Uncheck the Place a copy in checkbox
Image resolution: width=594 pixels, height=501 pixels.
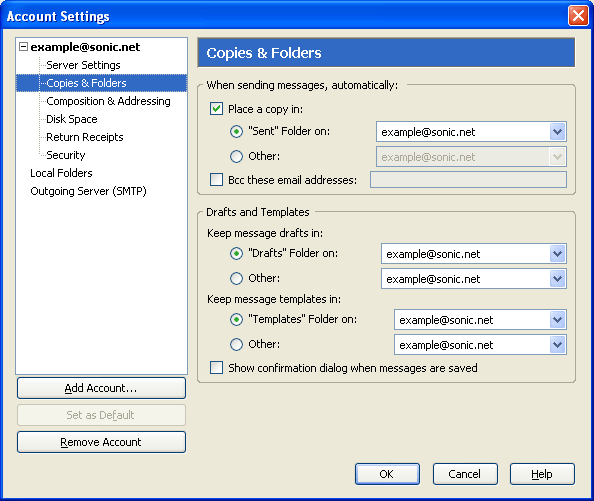[216, 109]
